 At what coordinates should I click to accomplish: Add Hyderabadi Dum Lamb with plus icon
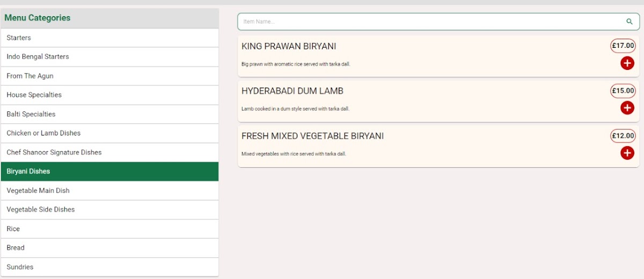627,108
